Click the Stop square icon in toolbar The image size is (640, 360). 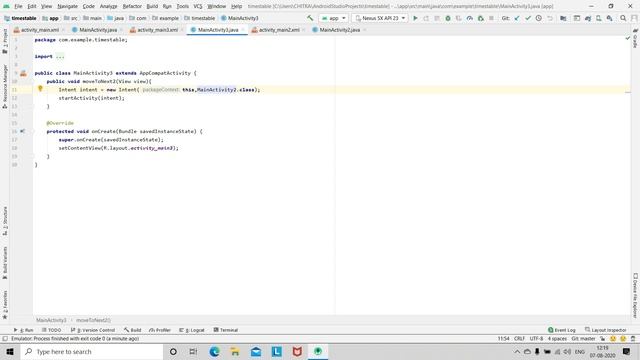point(491,18)
